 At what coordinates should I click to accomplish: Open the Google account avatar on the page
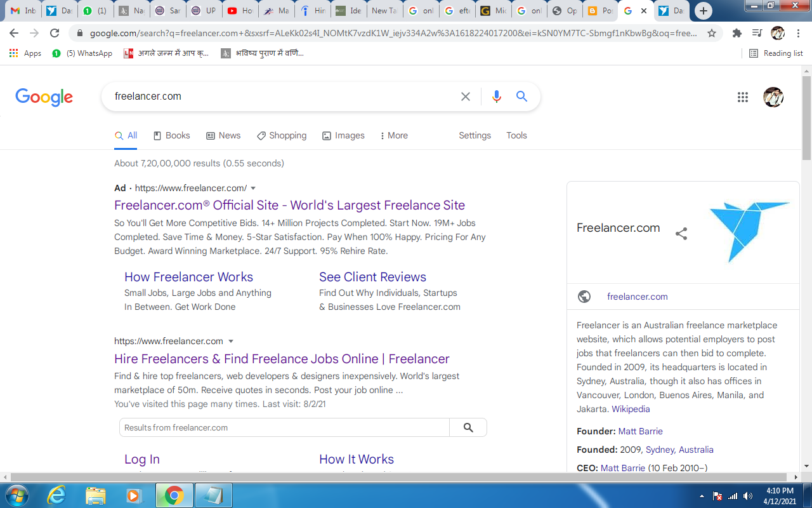773,97
